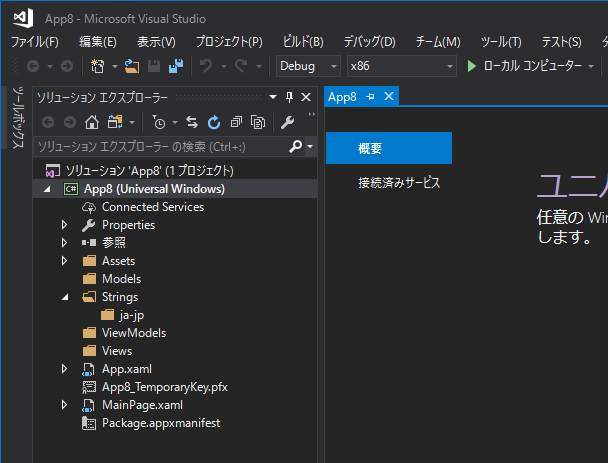Click the Redo toolbar icon

coord(241,66)
